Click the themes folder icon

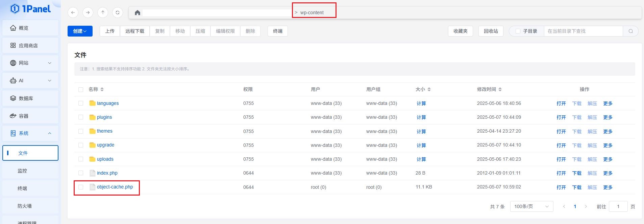tap(92, 131)
